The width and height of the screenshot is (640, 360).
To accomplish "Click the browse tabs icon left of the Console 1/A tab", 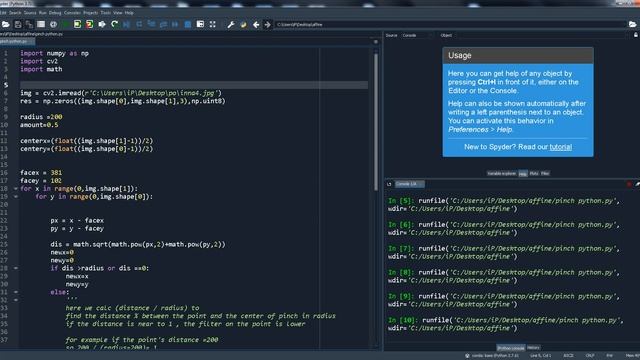I will coord(389,184).
